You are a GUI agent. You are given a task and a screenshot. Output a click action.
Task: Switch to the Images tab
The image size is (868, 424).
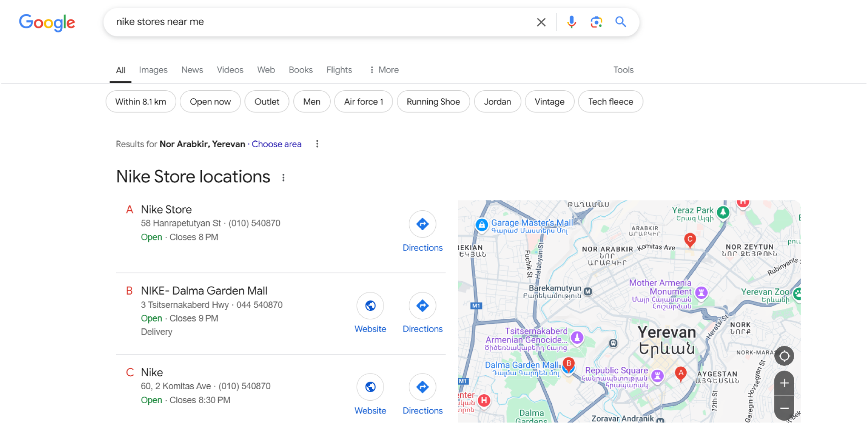[x=153, y=70]
